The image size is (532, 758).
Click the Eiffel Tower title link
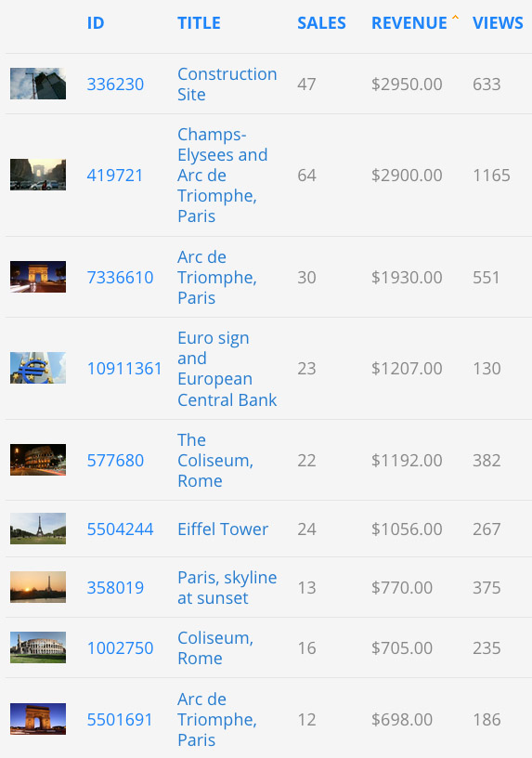[223, 529]
